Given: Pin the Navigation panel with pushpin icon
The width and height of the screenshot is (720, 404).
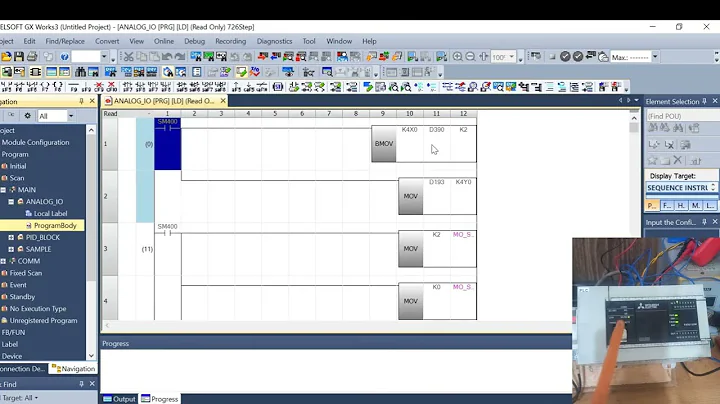Looking at the screenshot, I should (82, 101).
